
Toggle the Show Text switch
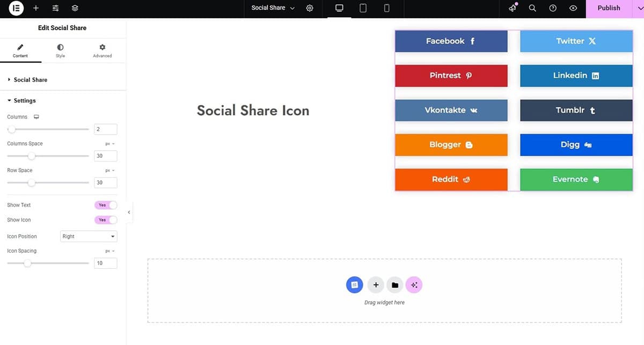click(106, 205)
